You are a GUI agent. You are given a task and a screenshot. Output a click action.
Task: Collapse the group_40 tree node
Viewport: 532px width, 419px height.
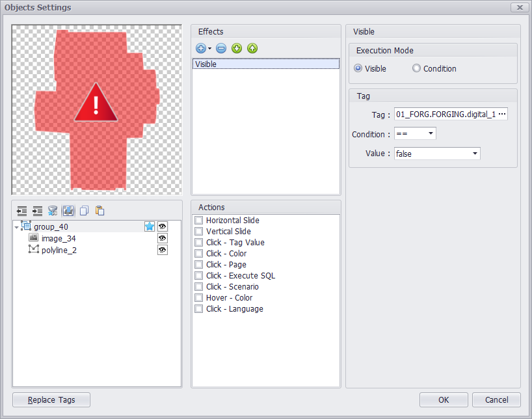[16, 227]
